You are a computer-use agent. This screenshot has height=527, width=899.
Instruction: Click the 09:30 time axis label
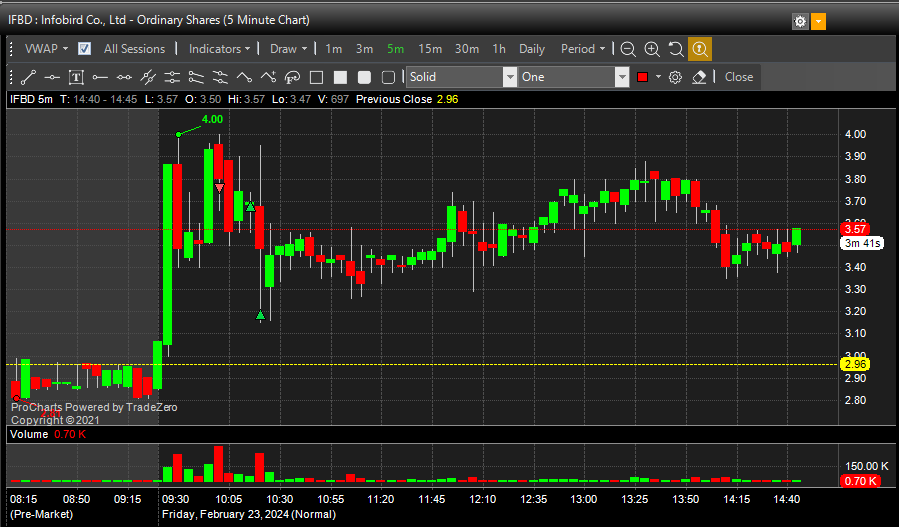(x=175, y=499)
